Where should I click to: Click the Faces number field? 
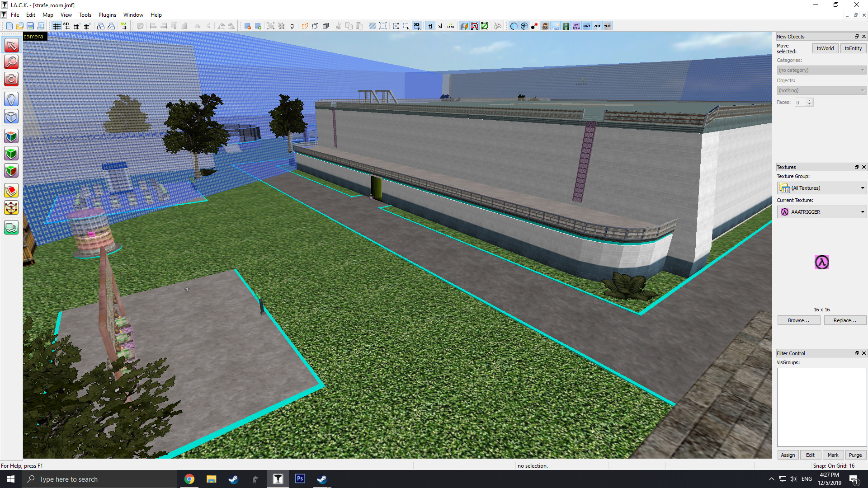coord(801,102)
